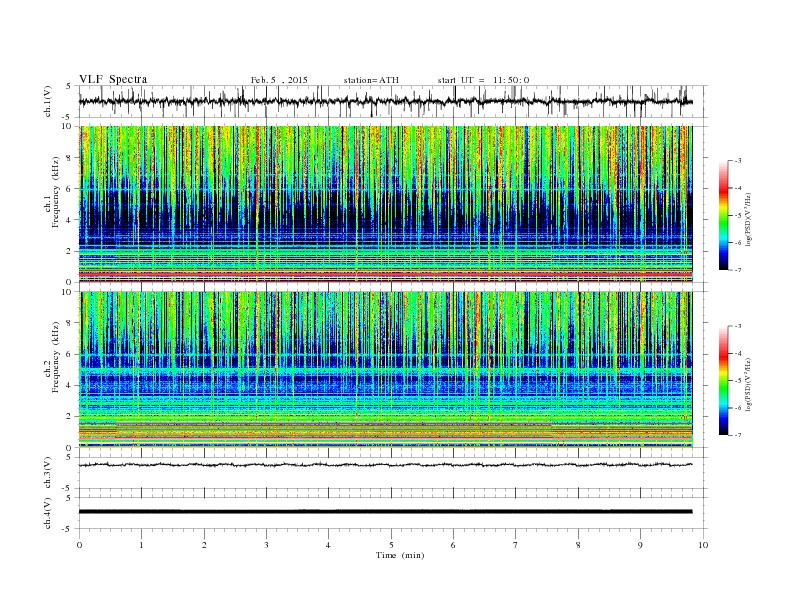792x612 pixels.
Task: Click the ch.3 voltage waveform trace
Action: click(386, 465)
